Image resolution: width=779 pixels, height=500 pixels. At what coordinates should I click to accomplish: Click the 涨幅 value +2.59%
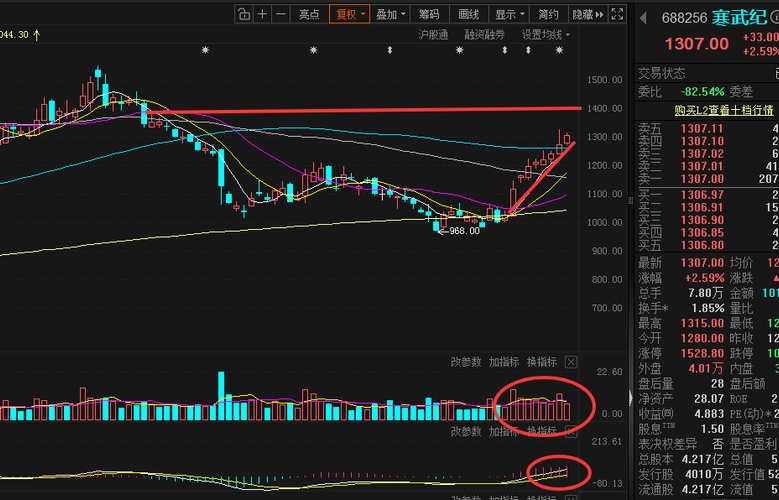pyautogui.click(x=704, y=278)
